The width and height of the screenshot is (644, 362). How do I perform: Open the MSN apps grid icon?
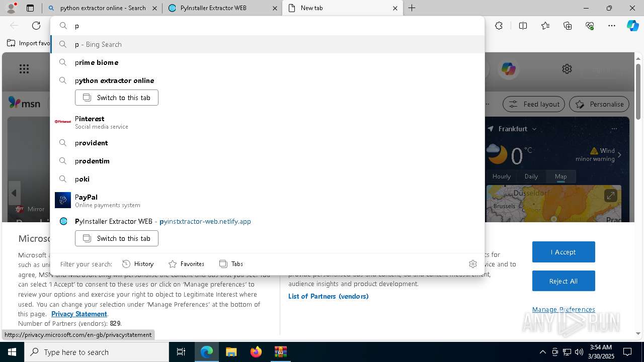click(x=24, y=69)
